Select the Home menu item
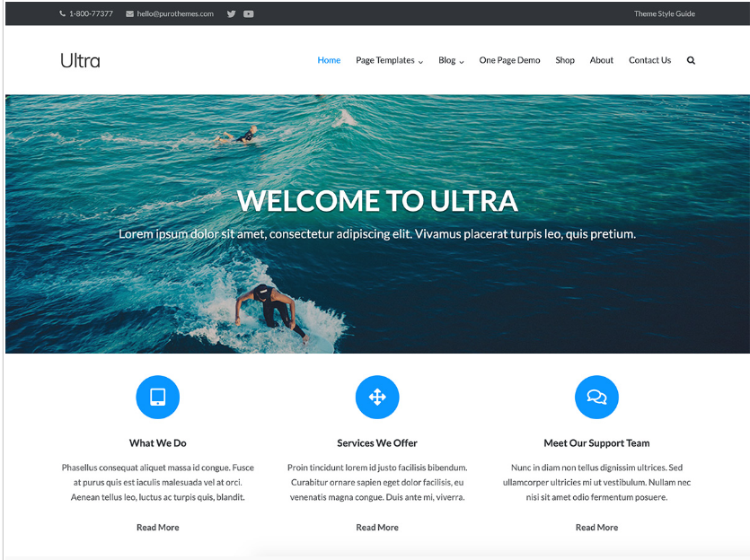 click(x=329, y=60)
